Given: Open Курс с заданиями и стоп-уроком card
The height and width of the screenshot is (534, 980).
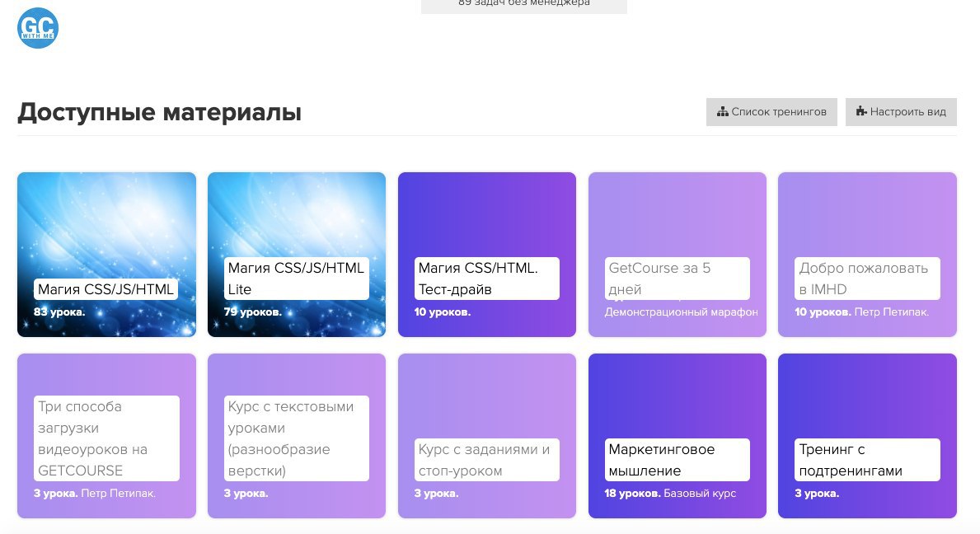Looking at the screenshot, I should click(x=487, y=436).
